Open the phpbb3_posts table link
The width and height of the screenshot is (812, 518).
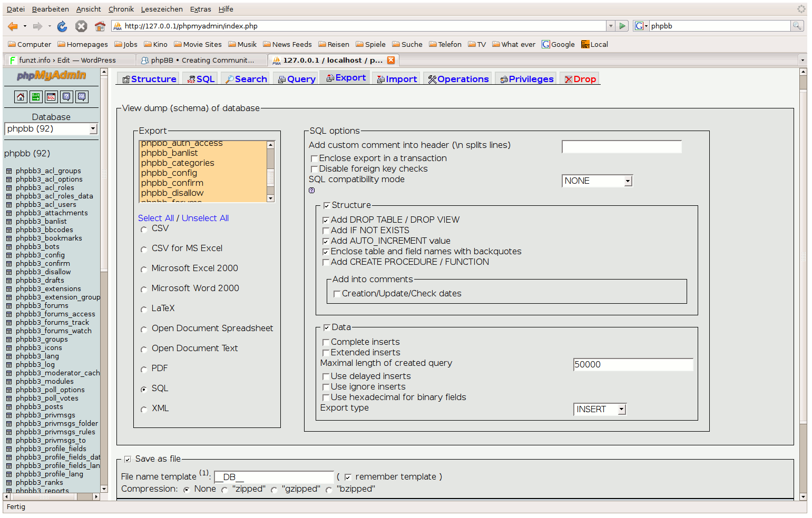[x=40, y=407]
